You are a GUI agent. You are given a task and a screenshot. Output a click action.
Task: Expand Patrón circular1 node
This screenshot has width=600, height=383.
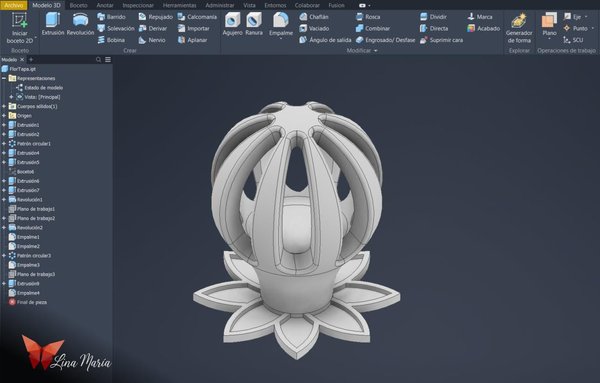(x=4, y=143)
